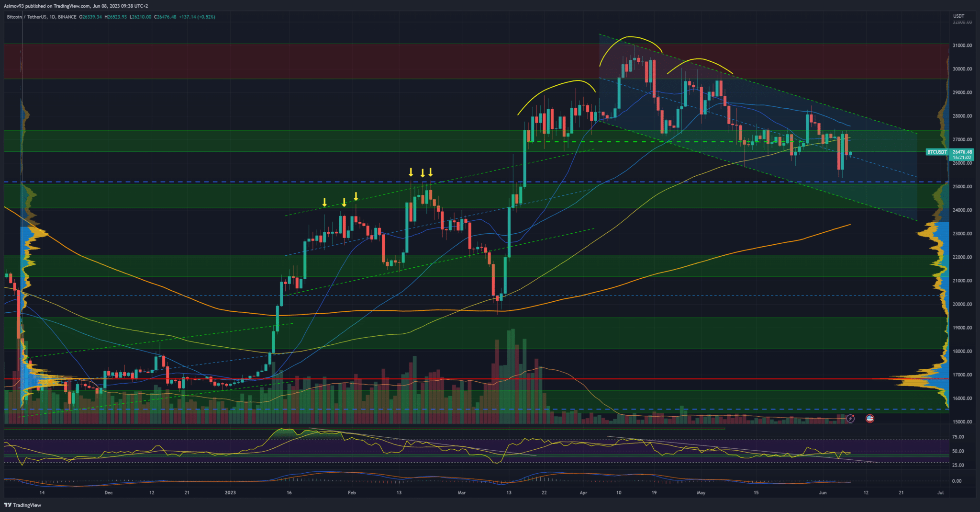
Task: Select the low value L26210.00
Action: tap(141, 17)
